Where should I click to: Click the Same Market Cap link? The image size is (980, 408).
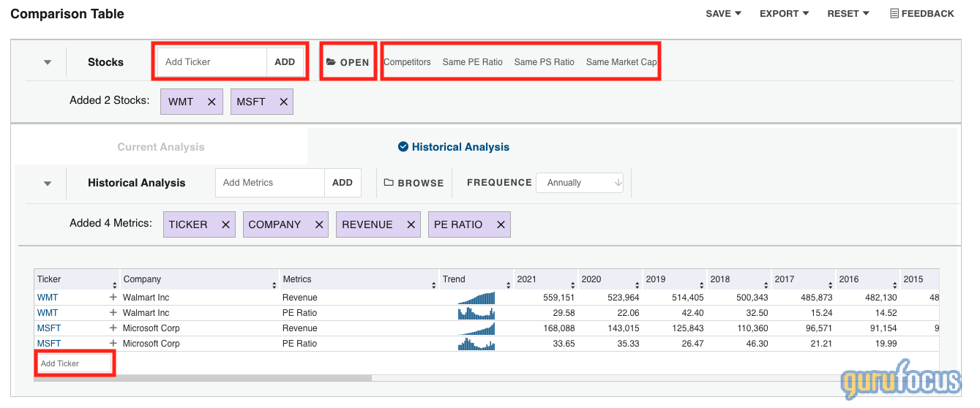621,62
